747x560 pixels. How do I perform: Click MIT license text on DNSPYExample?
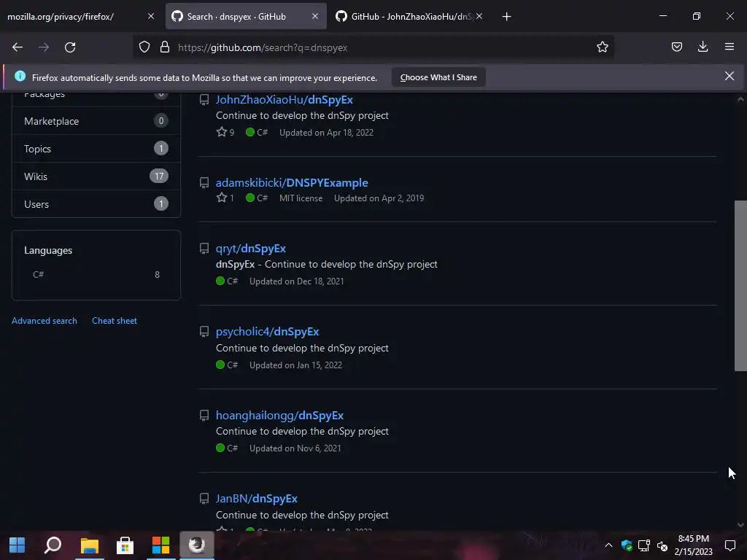pyautogui.click(x=301, y=198)
